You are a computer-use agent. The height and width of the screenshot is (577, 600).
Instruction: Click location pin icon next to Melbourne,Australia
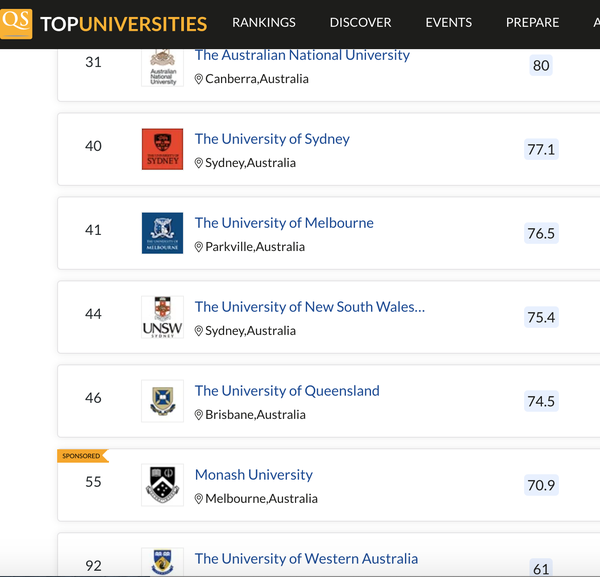coord(199,499)
